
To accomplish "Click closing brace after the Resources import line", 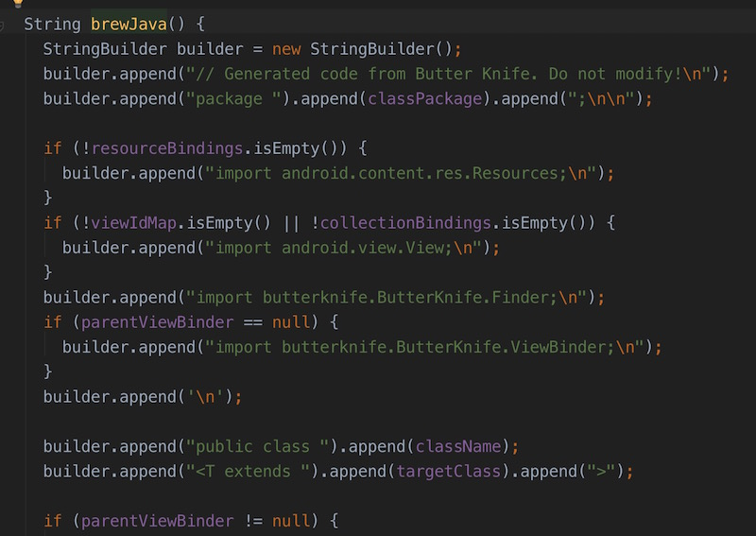I will [48, 198].
